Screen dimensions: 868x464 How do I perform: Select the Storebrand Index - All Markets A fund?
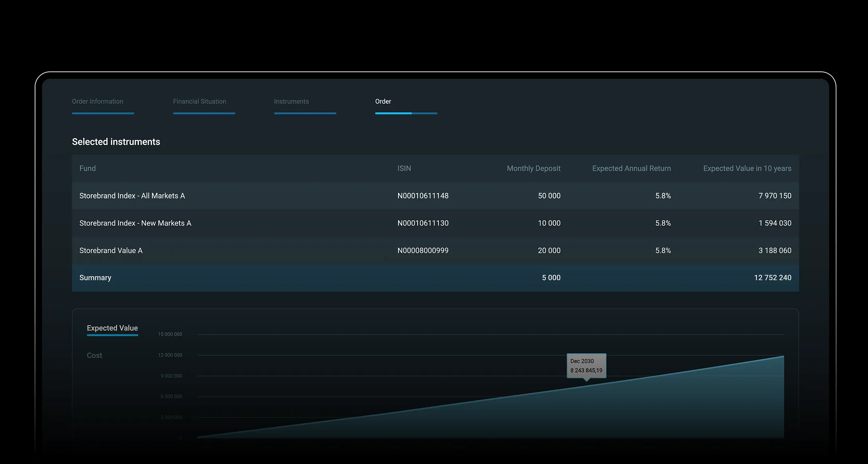point(132,196)
